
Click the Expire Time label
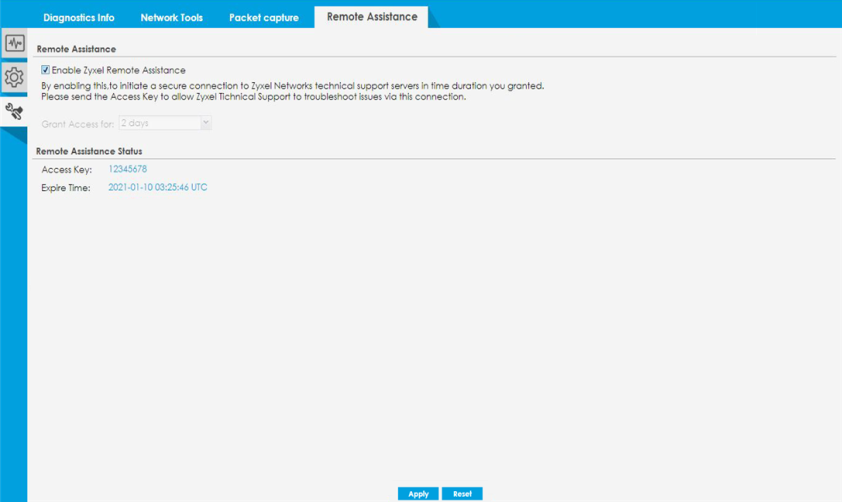point(66,188)
